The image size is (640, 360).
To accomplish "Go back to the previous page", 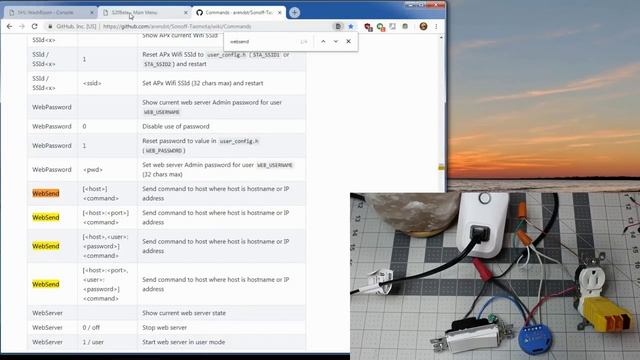I will (x=9, y=27).
